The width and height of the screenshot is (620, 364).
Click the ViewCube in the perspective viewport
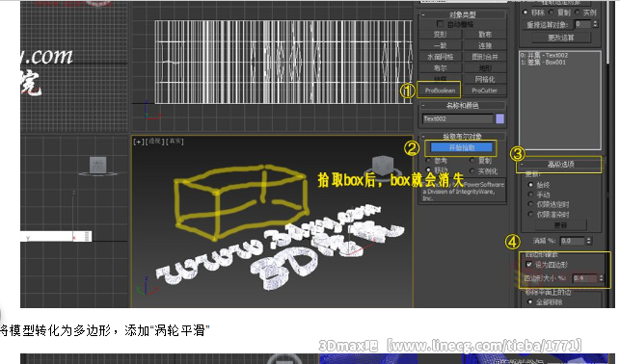(383, 165)
